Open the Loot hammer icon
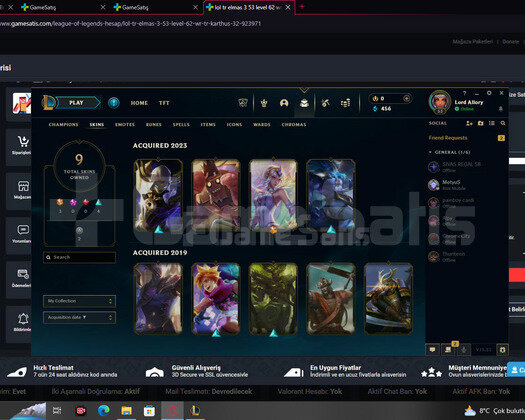Viewport: 525px width, 420px height. [325, 103]
